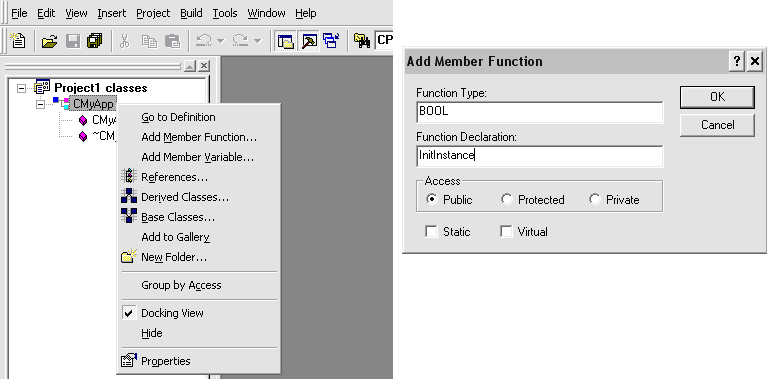Toggle the Workspace window toolbar icon

tap(286, 41)
